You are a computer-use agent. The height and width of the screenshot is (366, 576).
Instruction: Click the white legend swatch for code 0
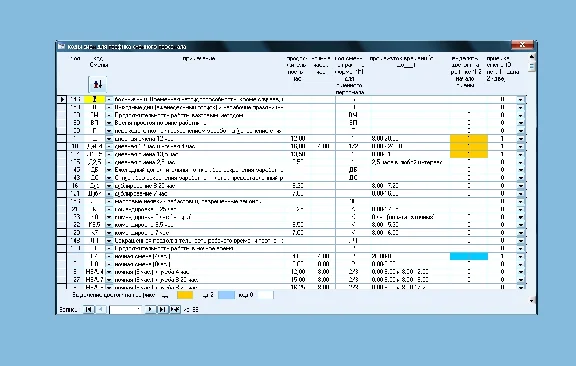tap(265, 295)
